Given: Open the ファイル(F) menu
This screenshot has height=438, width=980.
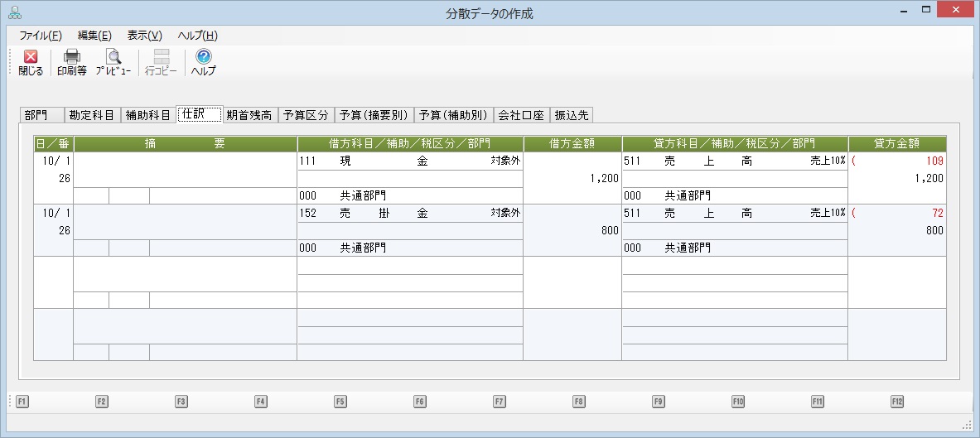Looking at the screenshot, I should point(41,36).
